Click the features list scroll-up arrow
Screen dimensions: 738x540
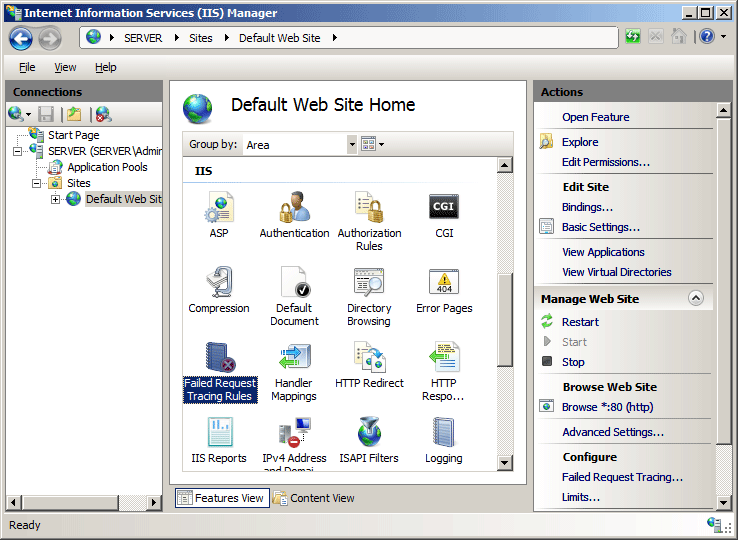(x=505, y=165)
